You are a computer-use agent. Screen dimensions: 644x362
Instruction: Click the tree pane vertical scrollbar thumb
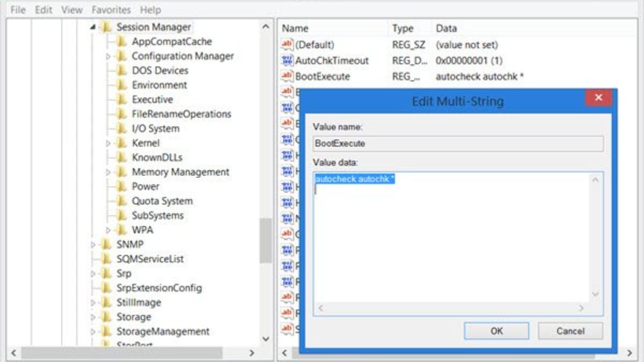(x=266, y=240)
